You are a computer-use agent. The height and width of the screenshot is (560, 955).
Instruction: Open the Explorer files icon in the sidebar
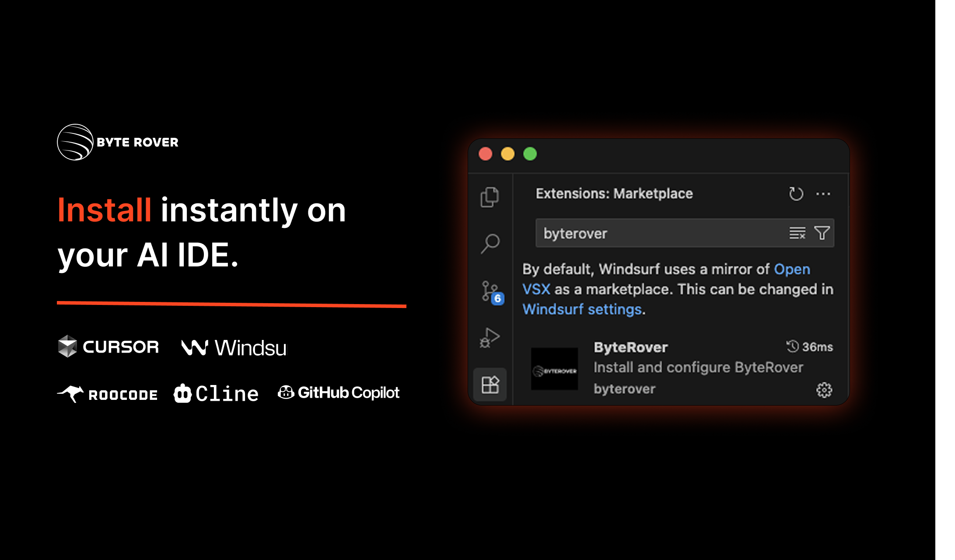coord(490,197)
